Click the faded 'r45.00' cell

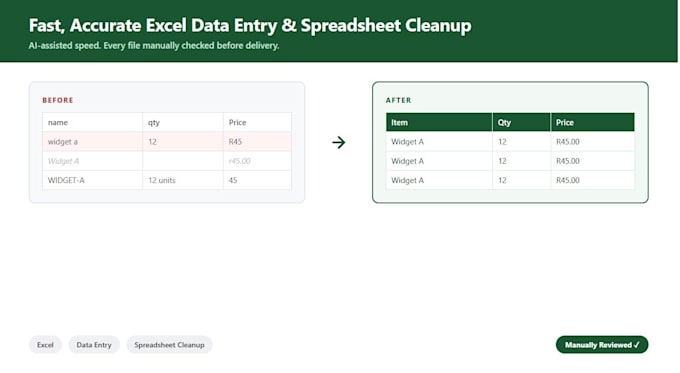pyautogui.click(x=257, y=161)
